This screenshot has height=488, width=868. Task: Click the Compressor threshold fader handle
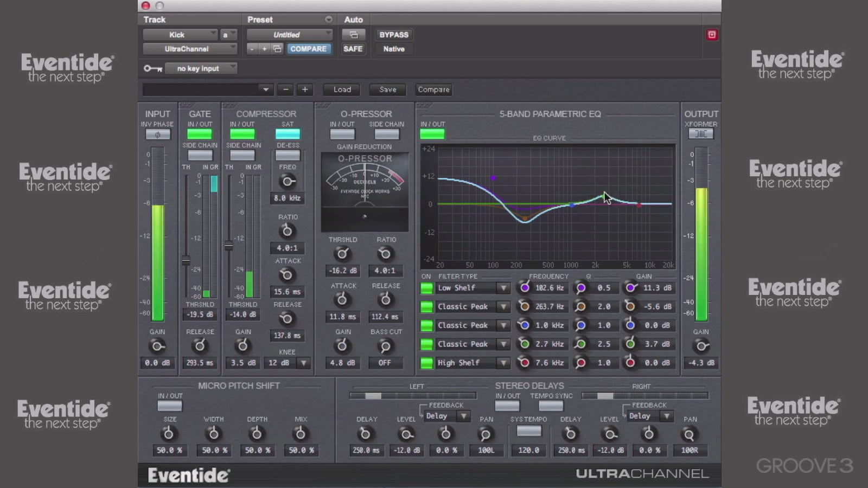click(x=229, y=246)
